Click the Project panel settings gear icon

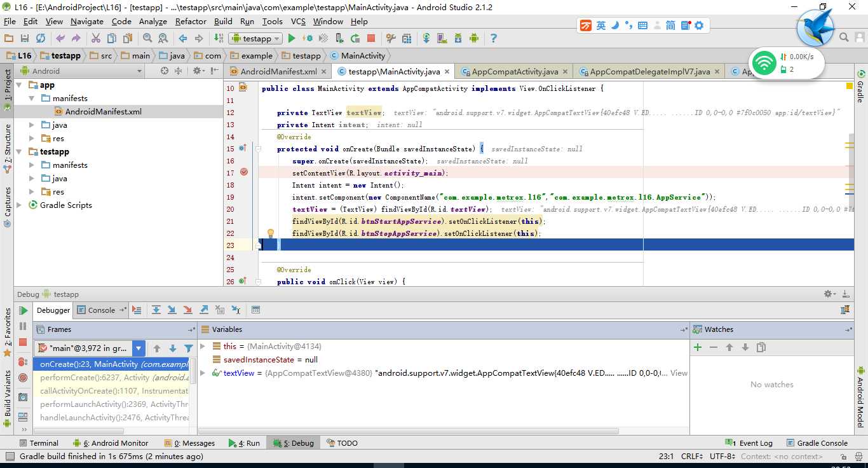pyautogui.click(x=198, y=71)
